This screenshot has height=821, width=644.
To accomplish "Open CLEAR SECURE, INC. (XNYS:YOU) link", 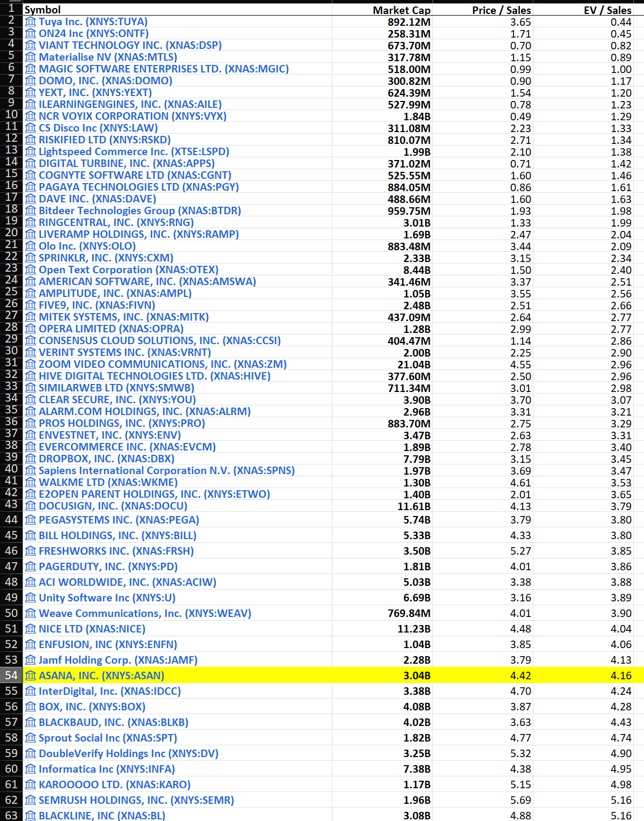I will click(117, 399).
